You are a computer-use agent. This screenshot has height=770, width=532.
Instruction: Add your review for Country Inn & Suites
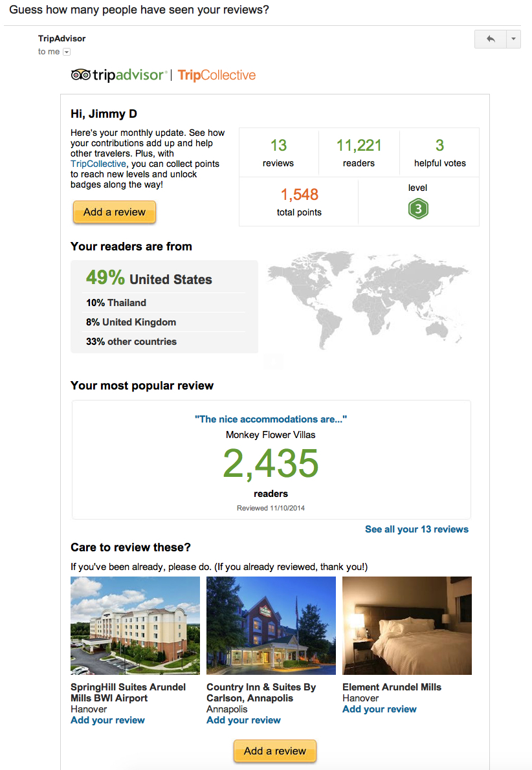tap(243, 720)
